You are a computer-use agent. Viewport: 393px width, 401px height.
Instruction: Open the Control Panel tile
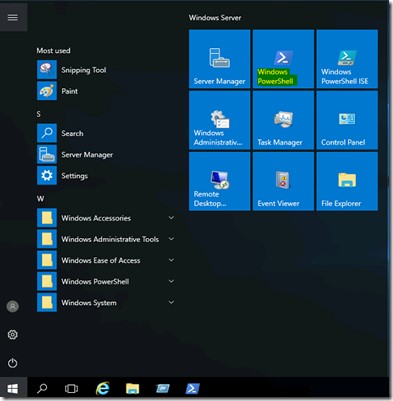(347, 120)
